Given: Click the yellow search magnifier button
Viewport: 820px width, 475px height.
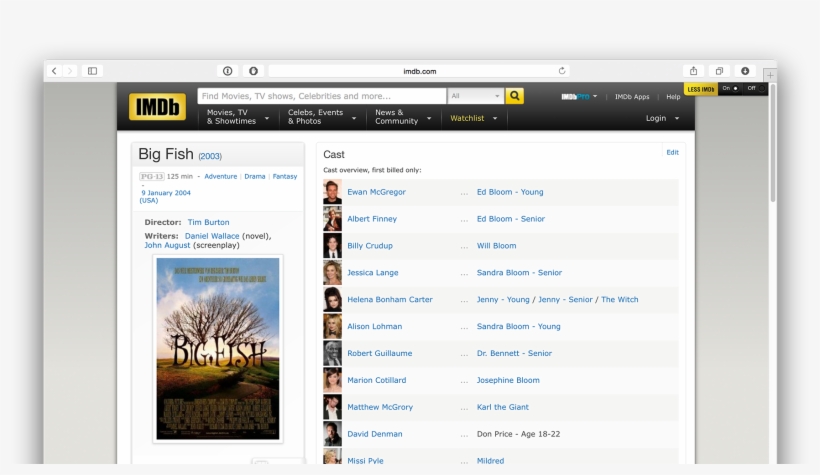Looking at the screenshot, I should (515, 96).
